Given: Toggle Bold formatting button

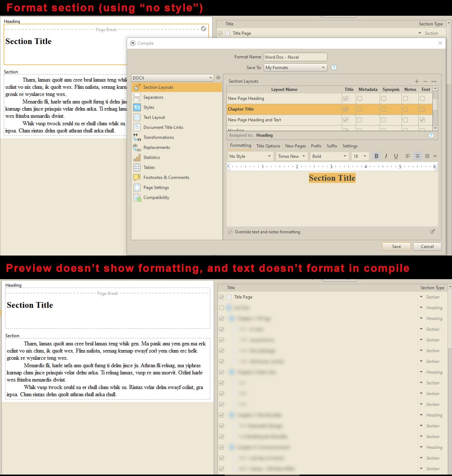Looking at the screenshot, I should 376,156.
